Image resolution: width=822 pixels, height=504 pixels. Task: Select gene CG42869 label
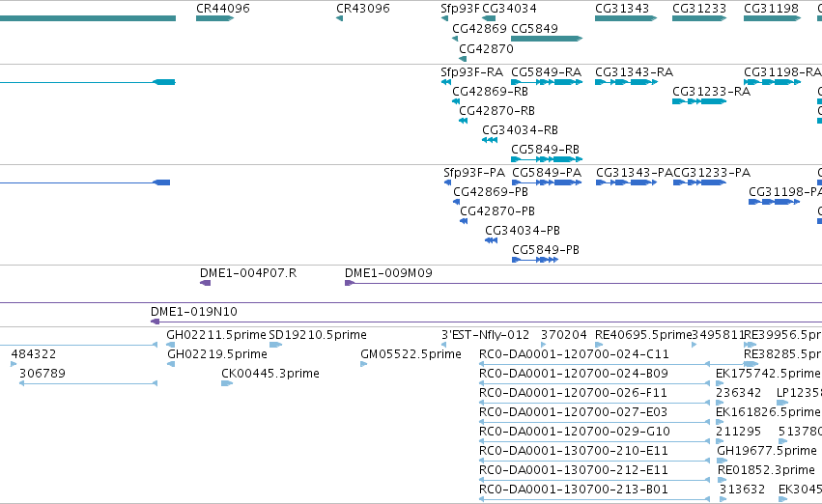click(x=479, y=28)
